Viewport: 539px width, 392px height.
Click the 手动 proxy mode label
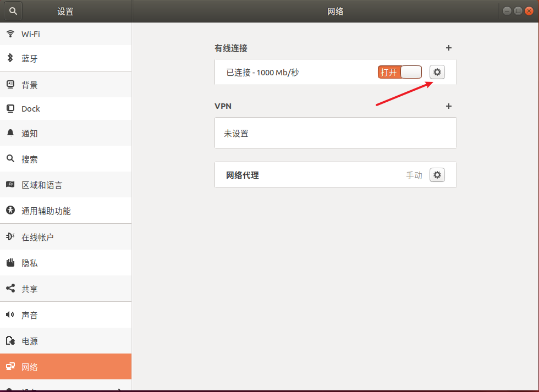coord(414,174)
